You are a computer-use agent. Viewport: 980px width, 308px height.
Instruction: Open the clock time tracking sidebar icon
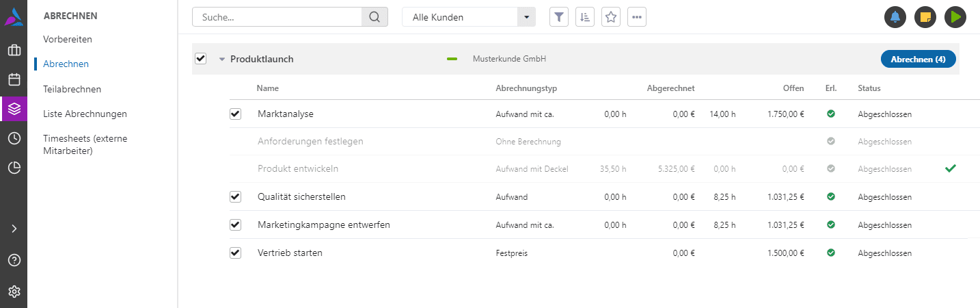click(x=14, y=138)
